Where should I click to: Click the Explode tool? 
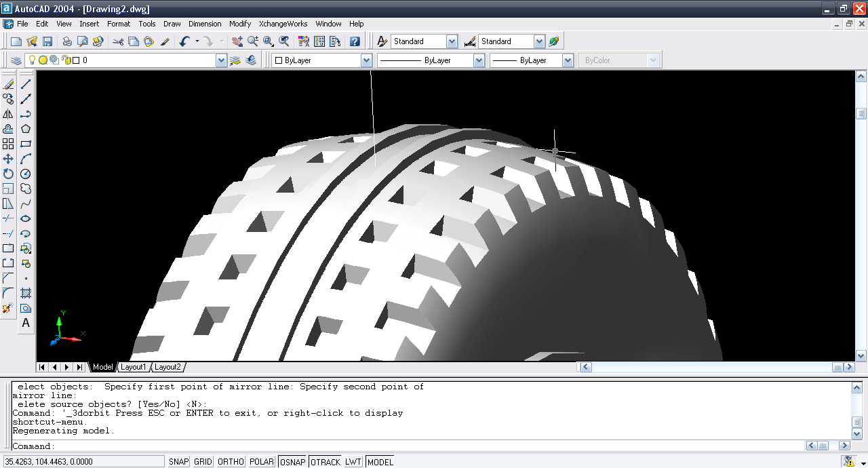coord(8,308)
